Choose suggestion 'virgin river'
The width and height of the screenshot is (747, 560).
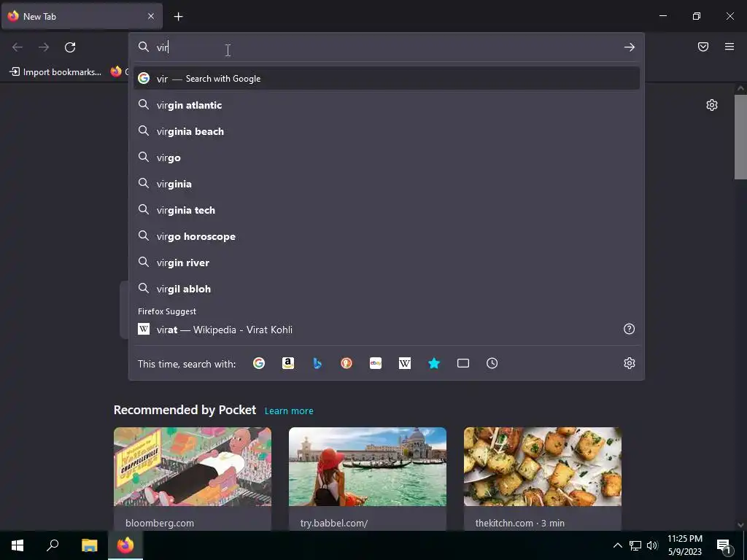coord(387,262)
